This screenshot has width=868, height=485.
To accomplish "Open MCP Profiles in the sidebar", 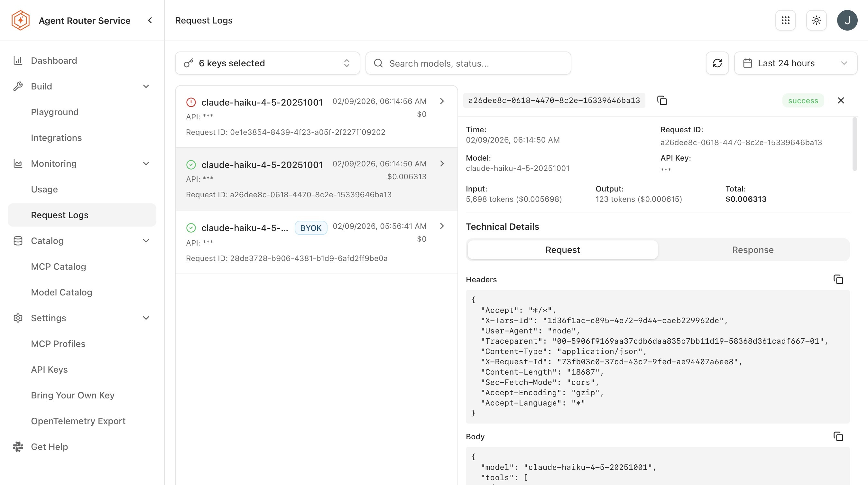I will pyautogui.click(x=58, y=344).
